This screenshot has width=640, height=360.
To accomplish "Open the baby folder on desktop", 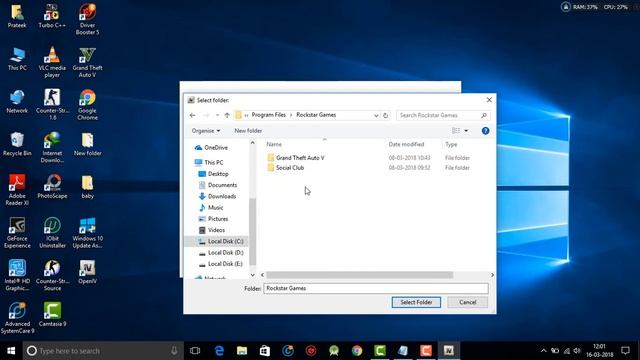I will [87, 187].
